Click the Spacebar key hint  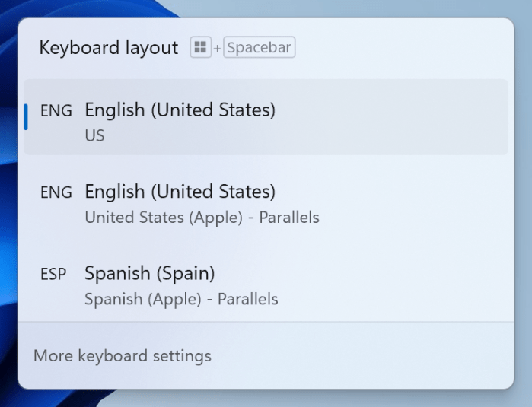tap(260, 48)
